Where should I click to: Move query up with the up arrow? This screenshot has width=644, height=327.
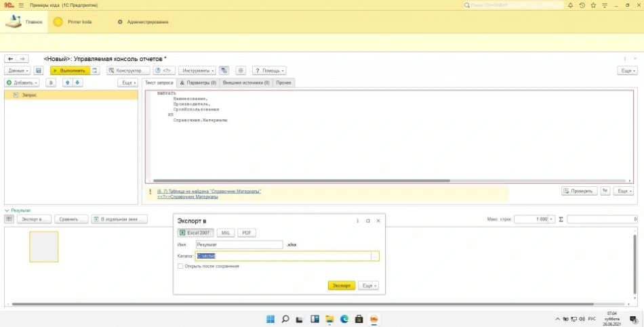[67, 83]
